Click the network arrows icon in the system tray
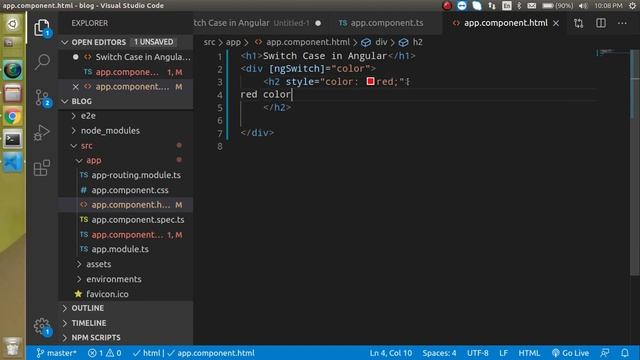The height and width of the screenshot is (360, 640). tap(492, 6)
